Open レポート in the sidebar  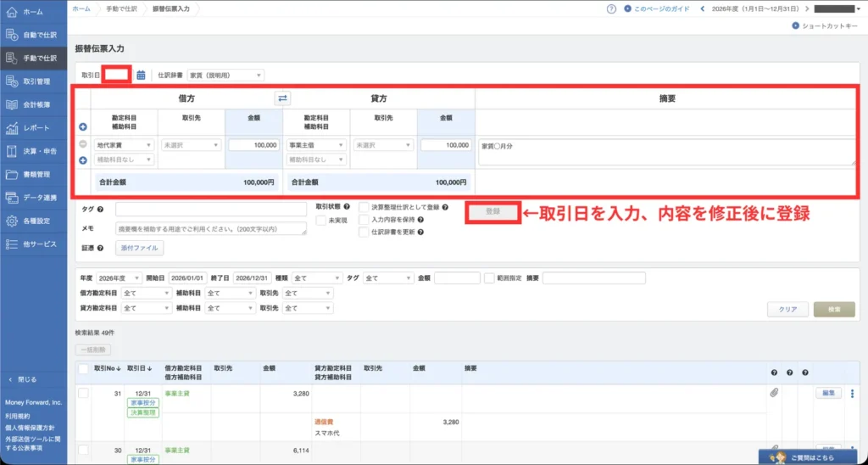point(33,128)
